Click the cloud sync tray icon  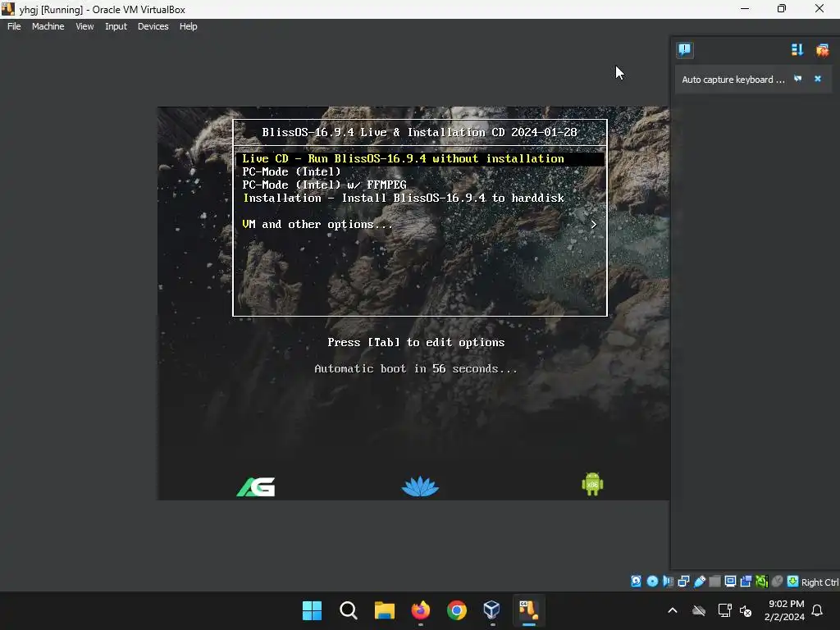pos(699,610)
